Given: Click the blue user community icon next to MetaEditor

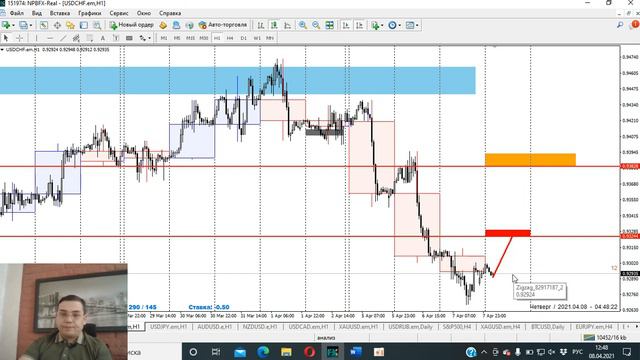Looking at the screenshot, I should pos(176,25).
